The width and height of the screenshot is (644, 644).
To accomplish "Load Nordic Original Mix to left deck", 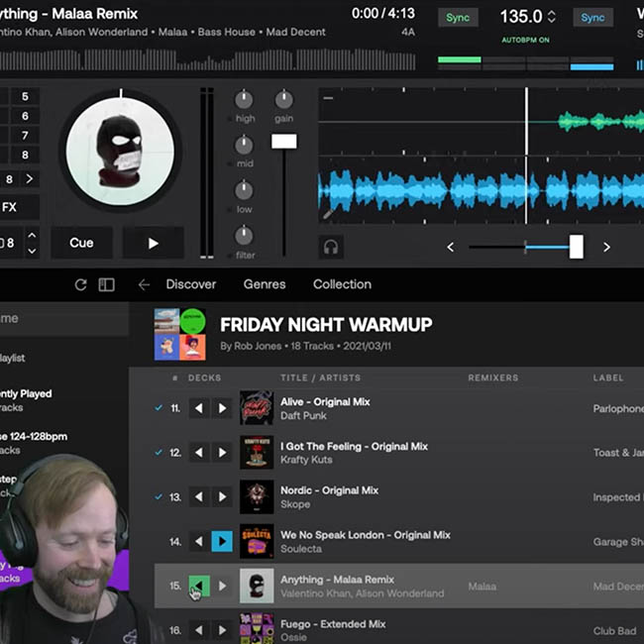I will pyautogui.click(x=199, y=497).
